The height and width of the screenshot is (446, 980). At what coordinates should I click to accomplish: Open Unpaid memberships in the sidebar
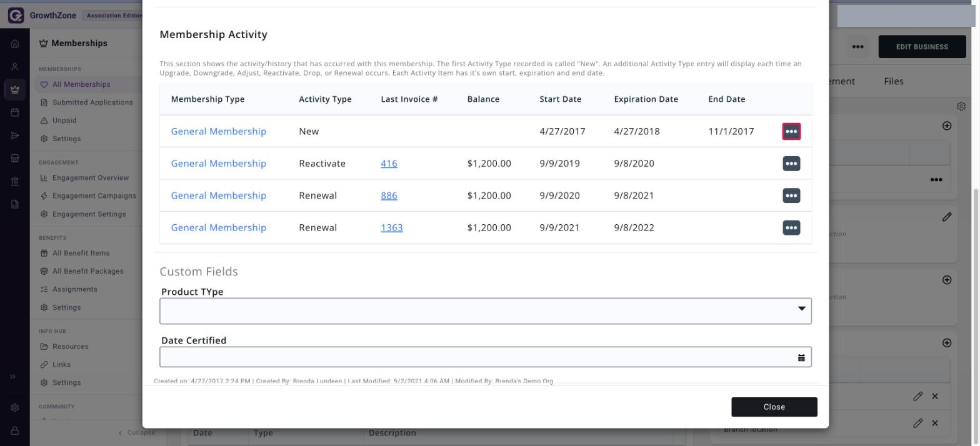tap(64, 121)
